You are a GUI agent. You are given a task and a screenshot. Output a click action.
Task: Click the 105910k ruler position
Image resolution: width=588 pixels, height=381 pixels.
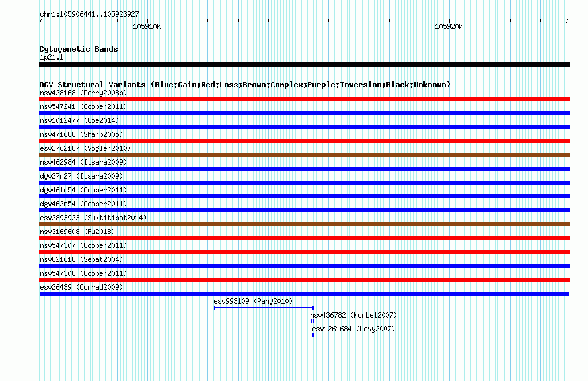[x=147, y=26]
